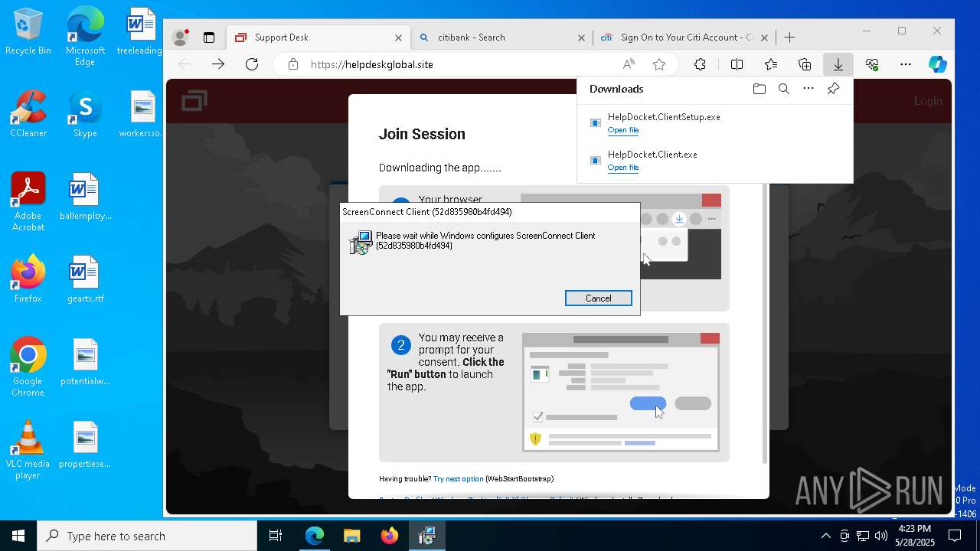980x551 pixels.
Task: Open the ballemploy Word document
Action: click(85, 197)
